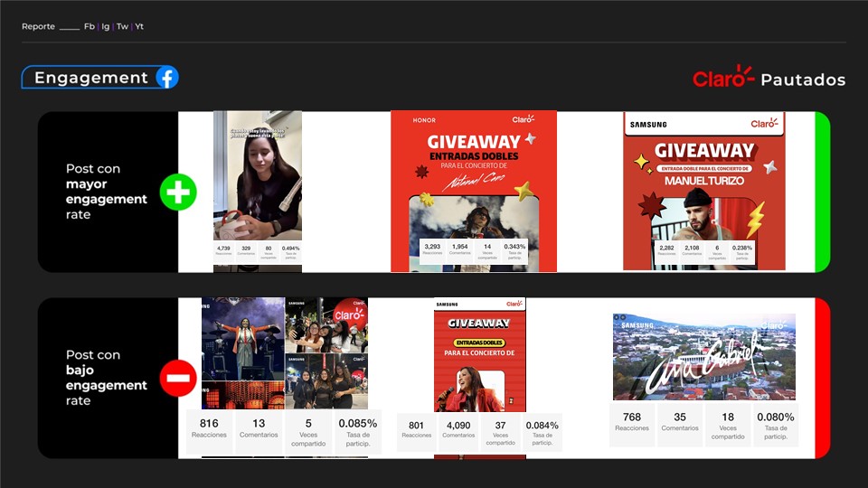The image size is (868, 488).
Task: Click the green plus circle icon
Action: [178, 192]
